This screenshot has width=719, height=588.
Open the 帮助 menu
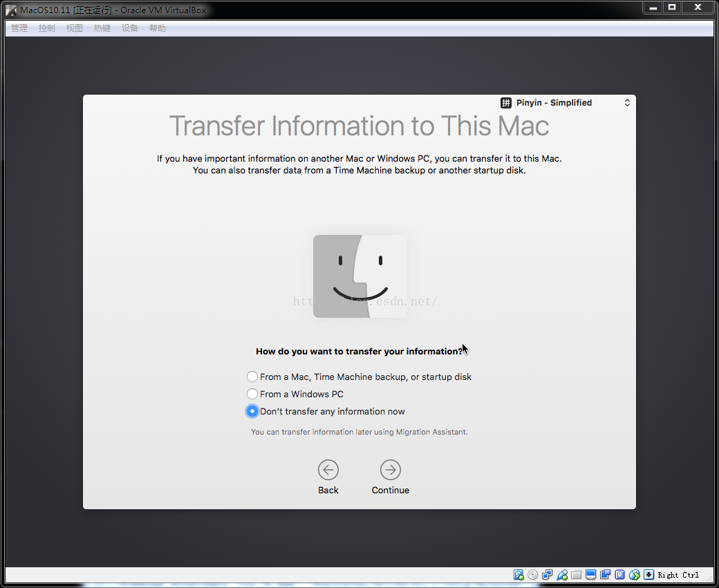[x=158, y=28]
